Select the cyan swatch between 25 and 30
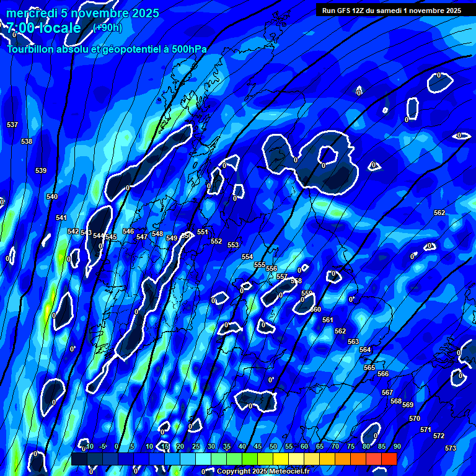The width and height of the screenshot is (476, 476). point(203,459)
